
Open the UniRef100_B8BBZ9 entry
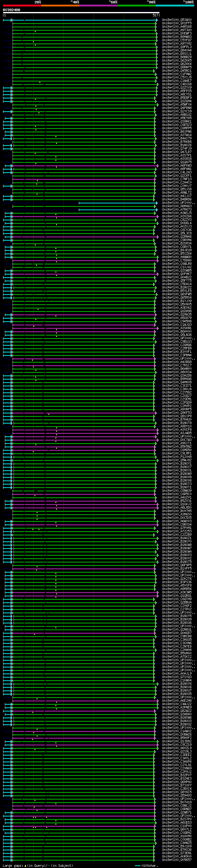coord(177,57)
